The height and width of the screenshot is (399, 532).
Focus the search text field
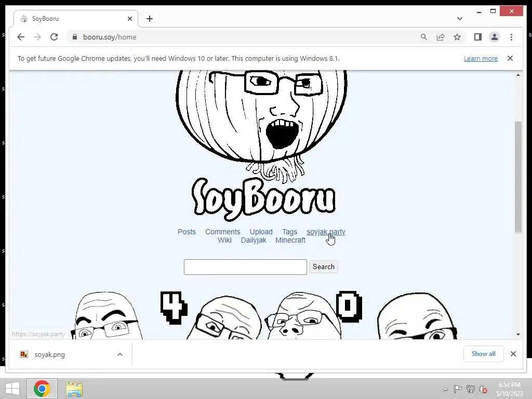click(x=245, y=267)
